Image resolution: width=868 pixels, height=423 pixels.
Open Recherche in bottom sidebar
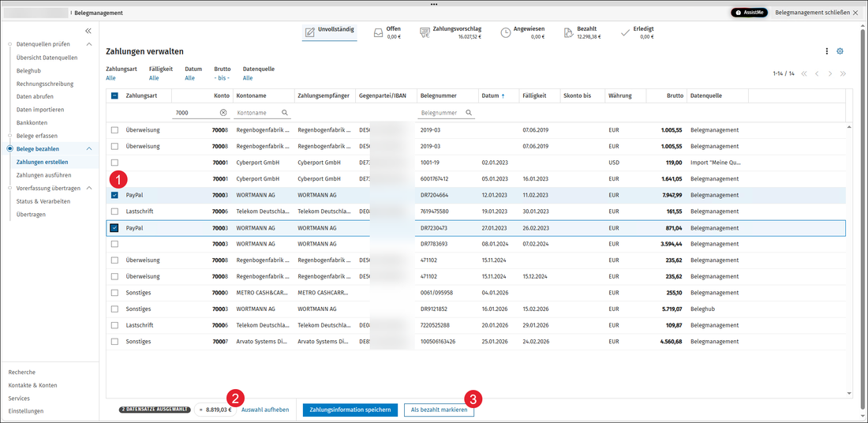tap(21, 372)
